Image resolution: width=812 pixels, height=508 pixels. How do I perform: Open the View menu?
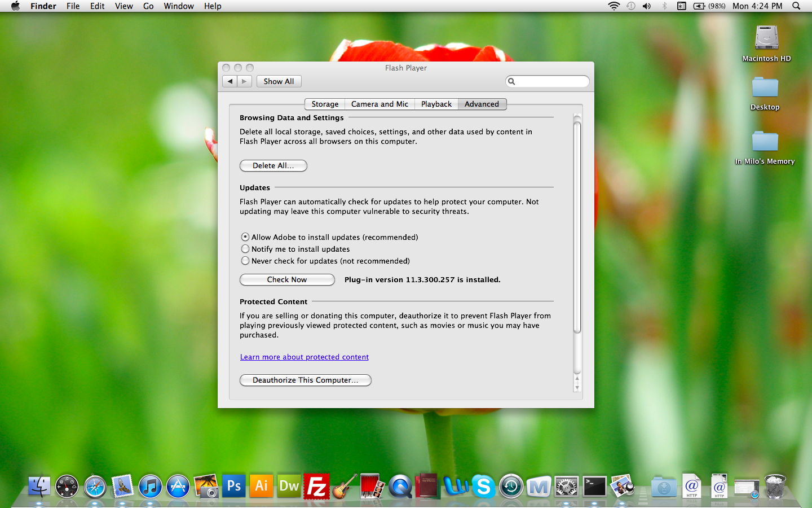(x=123, y=6)
